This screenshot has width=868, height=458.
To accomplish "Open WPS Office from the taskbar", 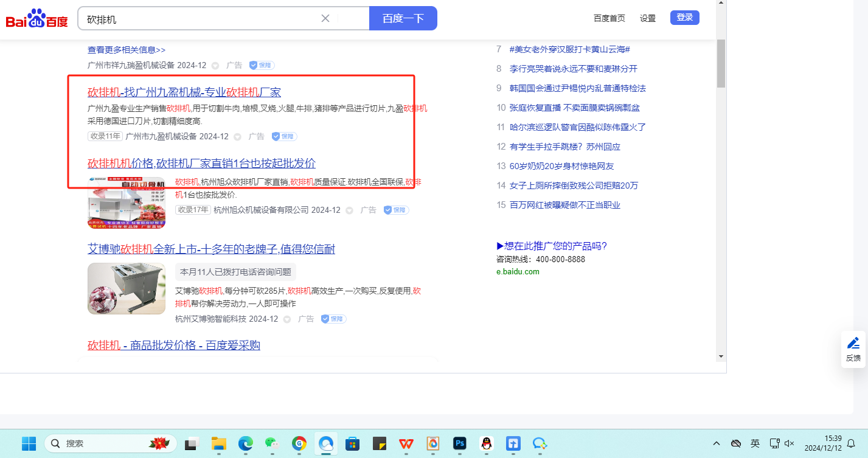I will 406,443.
